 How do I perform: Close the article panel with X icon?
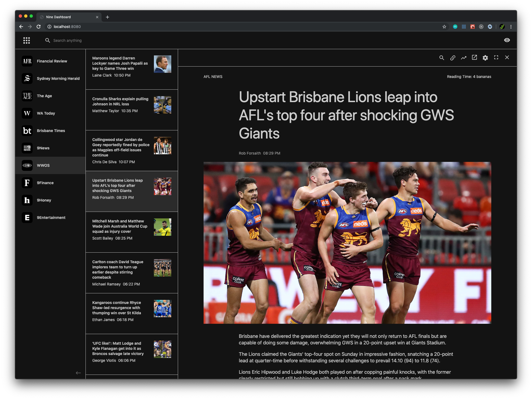(x=507, y=57)
